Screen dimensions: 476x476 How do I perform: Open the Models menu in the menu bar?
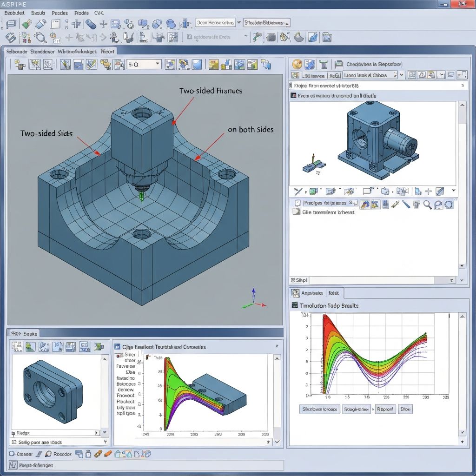pyautogui.click(x=82, y=13)
